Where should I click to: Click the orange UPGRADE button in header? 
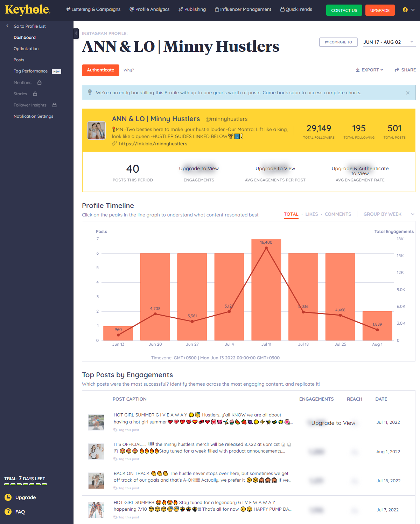click(x=380, y=10)
